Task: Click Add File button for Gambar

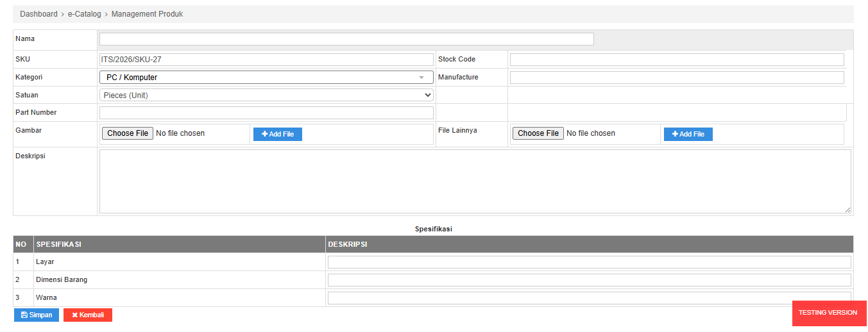Action: tap(277, 134)
